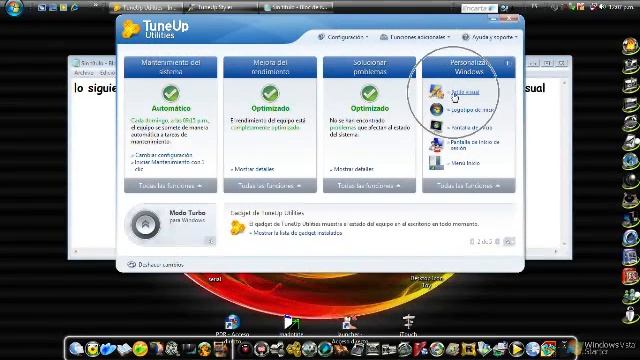Click Mostrar detalles in Solucionar problemas

coord(353,169)
